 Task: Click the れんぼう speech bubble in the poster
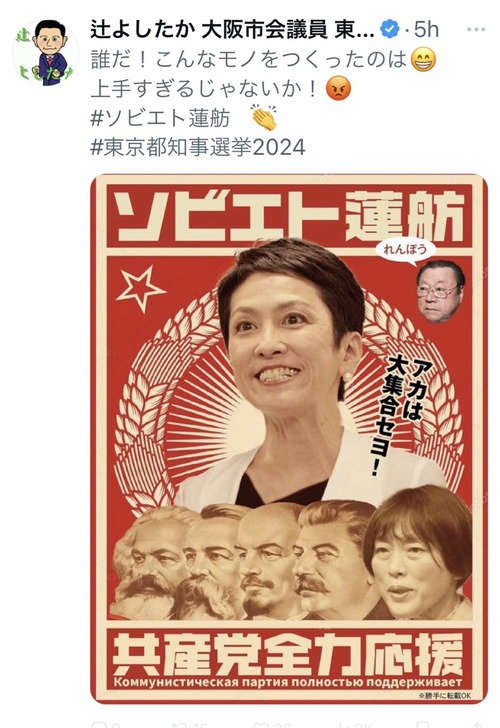click(405, 250)
